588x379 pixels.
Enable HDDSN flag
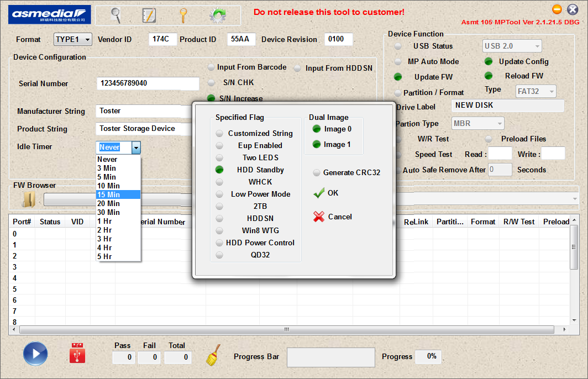coord(219,218)
